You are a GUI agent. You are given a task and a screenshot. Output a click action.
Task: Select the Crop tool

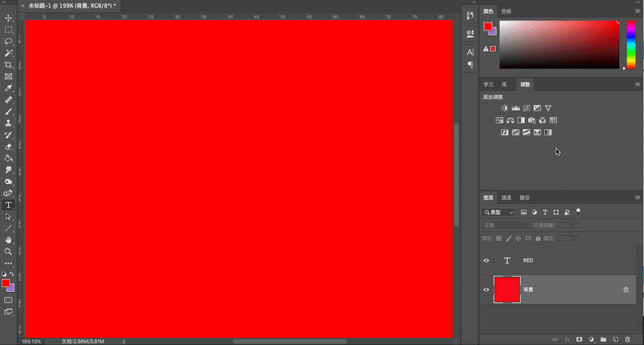coord(8,65)
